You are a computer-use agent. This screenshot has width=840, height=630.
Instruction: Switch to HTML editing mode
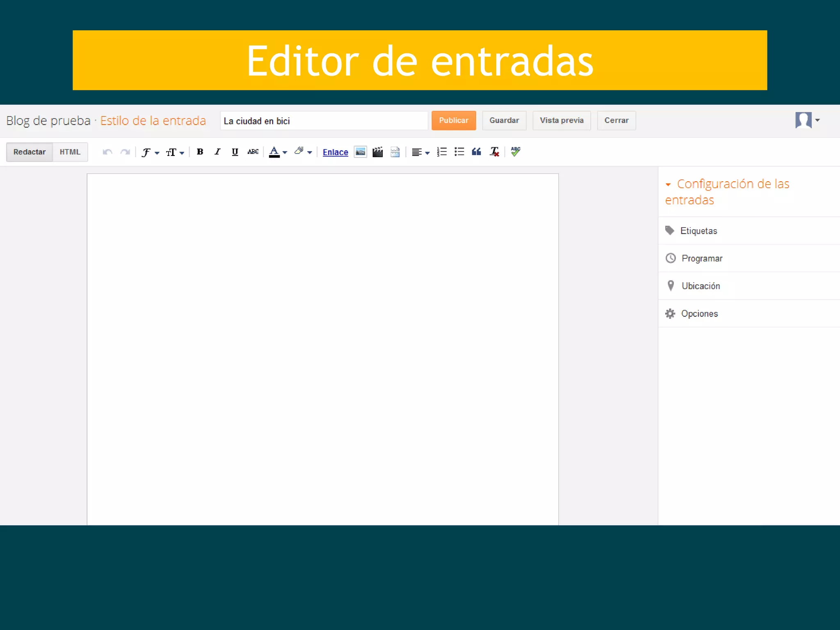coord(70,152)
